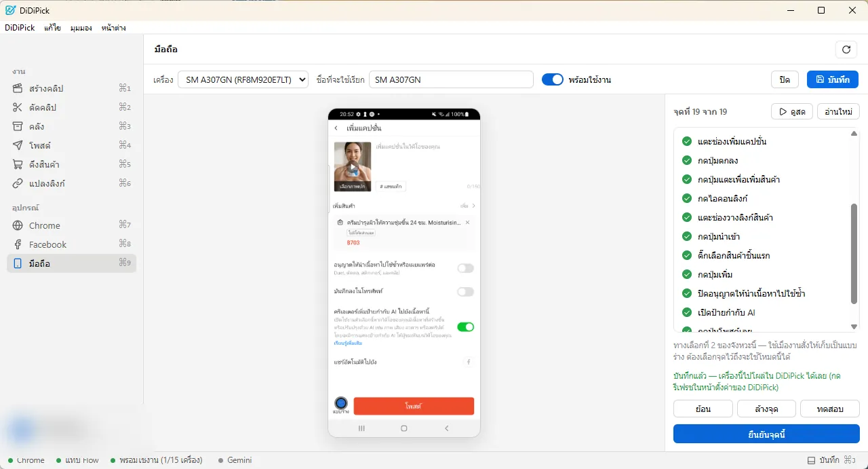This screenshot has width=868, height=469.
Task: Open the แก้ไข menu
Action: [x=53, y=28]
